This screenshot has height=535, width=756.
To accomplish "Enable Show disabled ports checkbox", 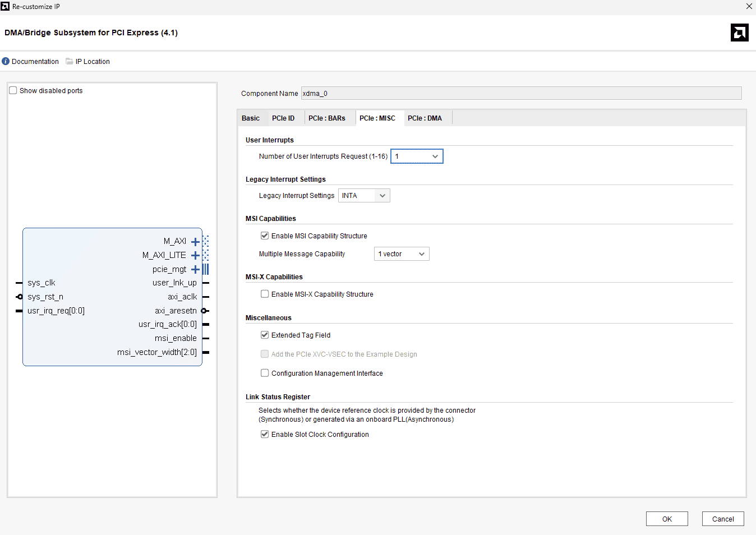I will 13,91.
